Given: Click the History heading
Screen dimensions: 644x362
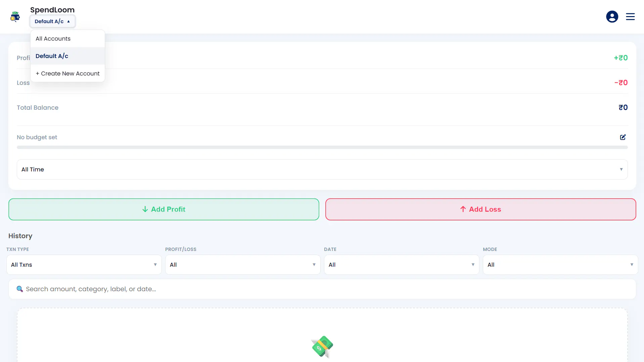Looking at the screenshot, I should pyautogui.click(x=20, y=236).
